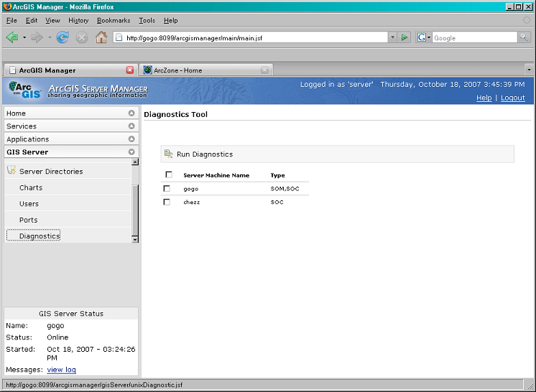The height and width of the screenshot is (392, 536).
Task: Click the 'SOM,SOC' type cell
Action: (x=285, y=189)
